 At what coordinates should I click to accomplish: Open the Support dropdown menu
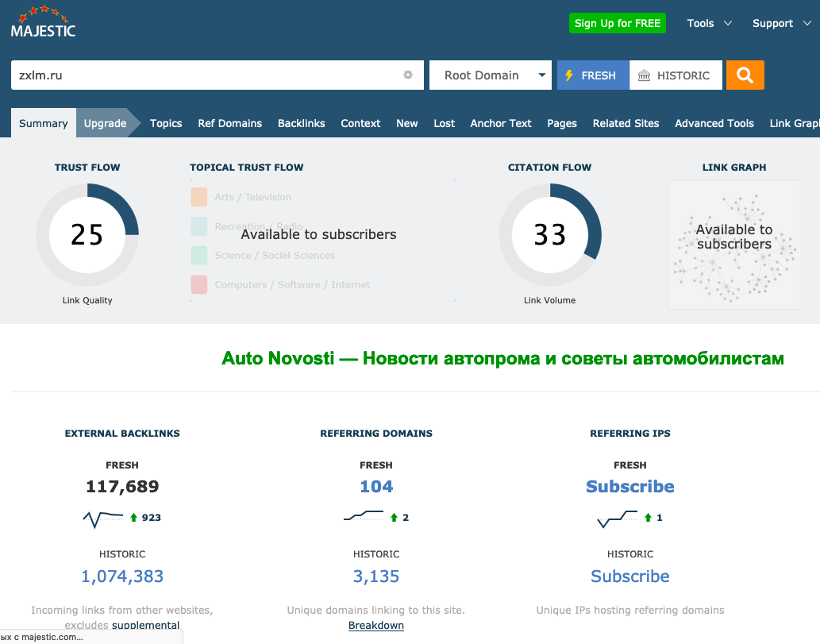coord(780,23)
